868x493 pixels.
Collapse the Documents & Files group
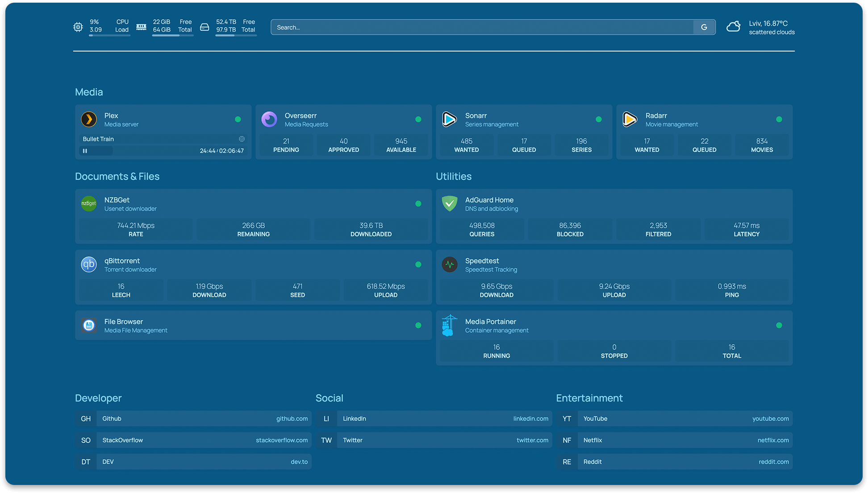117,176
